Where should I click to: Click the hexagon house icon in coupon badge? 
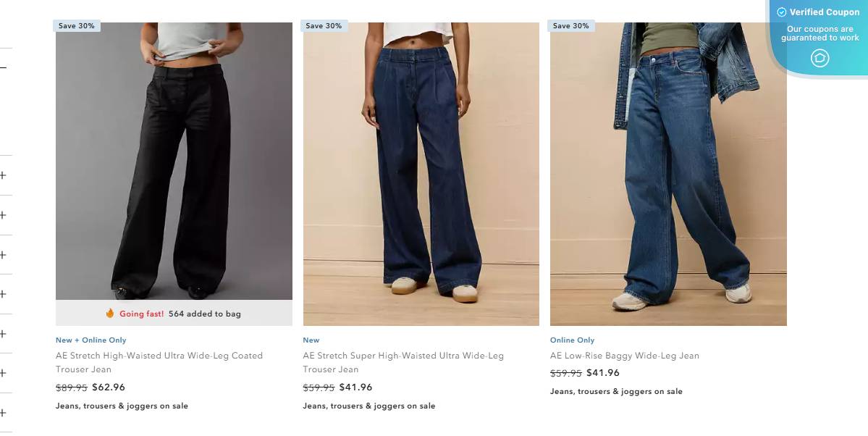coord(819,58)
